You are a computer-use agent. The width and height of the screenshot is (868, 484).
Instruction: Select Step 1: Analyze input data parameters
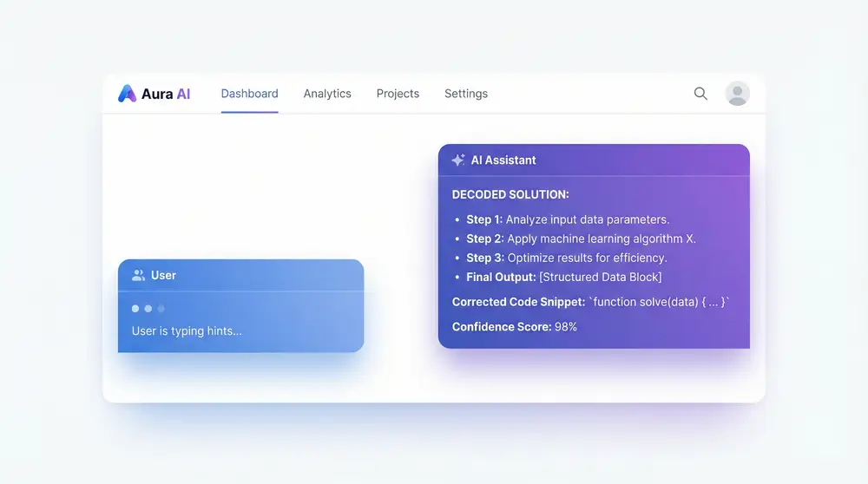(568, 219)
